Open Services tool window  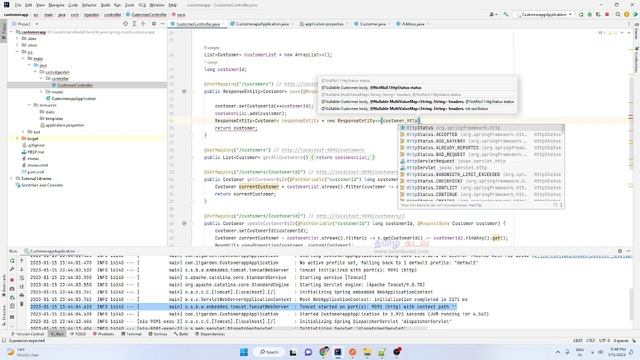(158, 334)
